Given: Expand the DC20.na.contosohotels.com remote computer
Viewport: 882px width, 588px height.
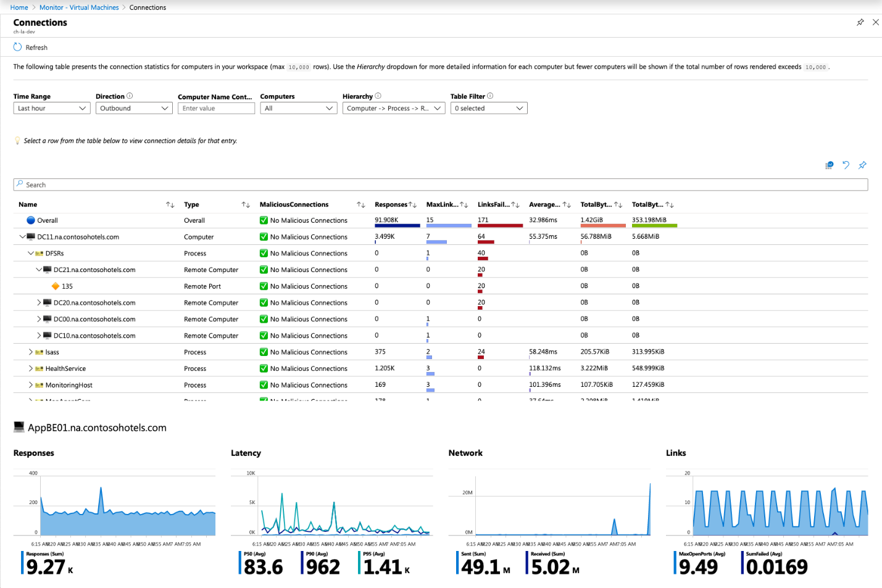Looking at the screenshot, I should (39, 302).
